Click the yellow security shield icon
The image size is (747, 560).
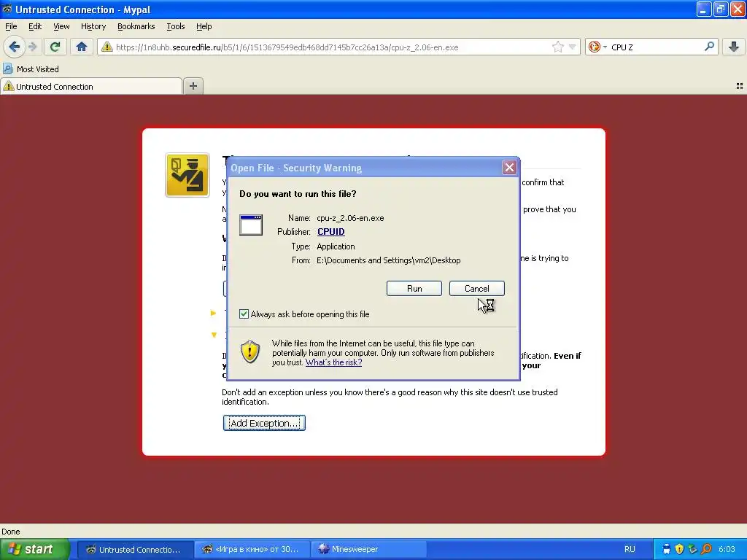click(249, 352)
